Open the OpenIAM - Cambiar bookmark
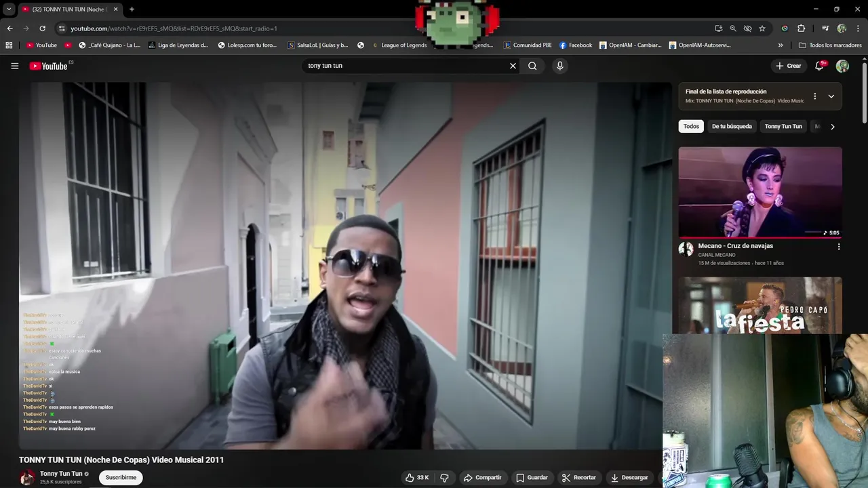The height and width of the screenshot is (488, 868). [631, 45]
